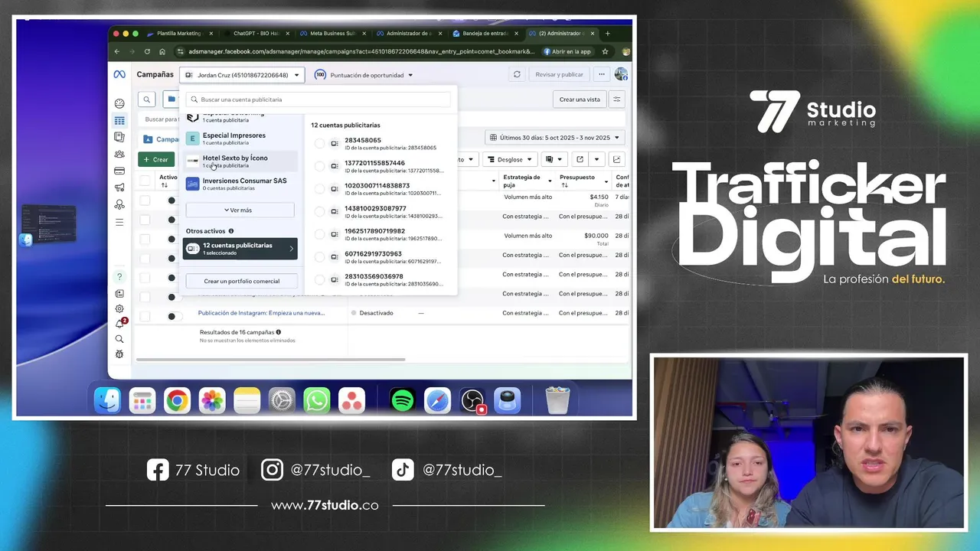Switch to the Meta Business Suite browser tab
The height and width of the screenshot is (551, 980).
(332, 34)
